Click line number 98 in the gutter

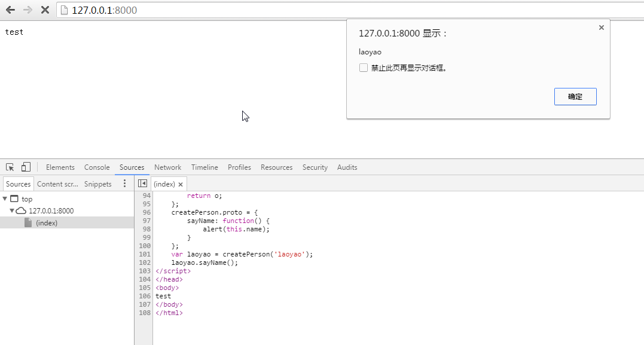146,229
